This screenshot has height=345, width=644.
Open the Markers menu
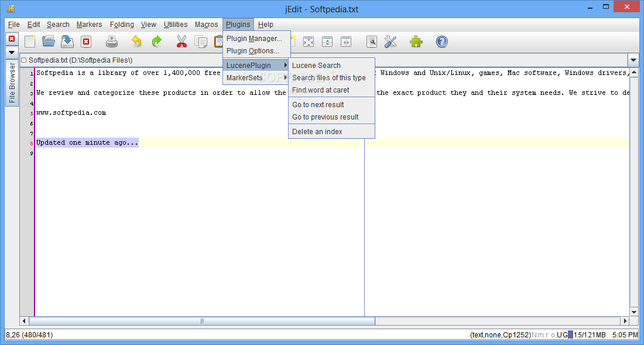(89, 24)
